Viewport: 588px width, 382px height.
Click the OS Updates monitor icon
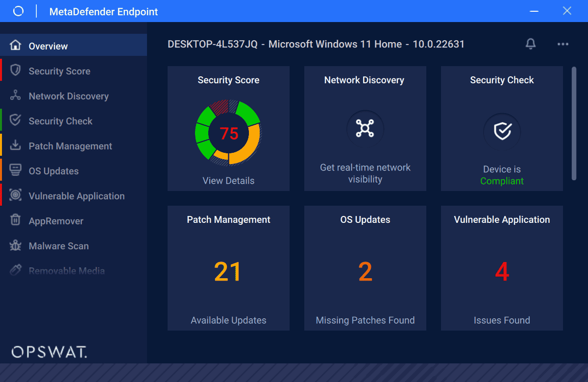16,170
